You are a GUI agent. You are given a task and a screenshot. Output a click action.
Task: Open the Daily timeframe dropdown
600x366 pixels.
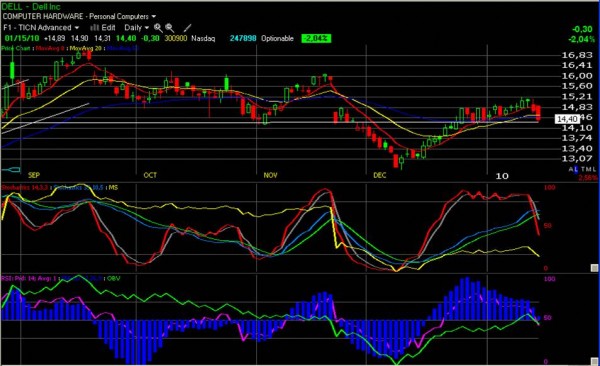[x=137, y=28]
